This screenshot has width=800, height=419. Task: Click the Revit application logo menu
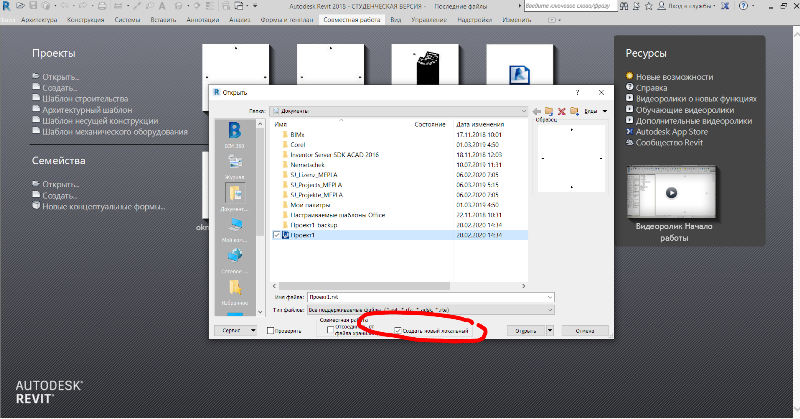tap(6, 6)
